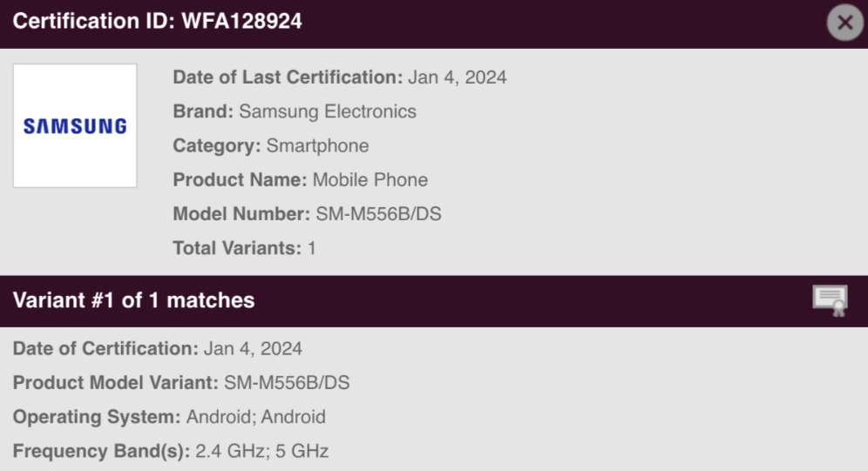Click the Model Number SM-M556B/DS value

tap(378, 214)
